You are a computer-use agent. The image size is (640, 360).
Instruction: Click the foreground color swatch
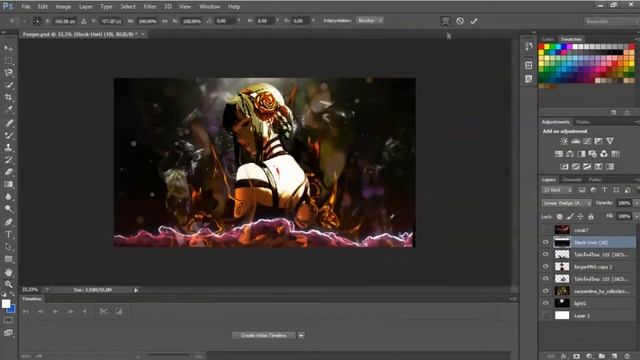[6, 304]
